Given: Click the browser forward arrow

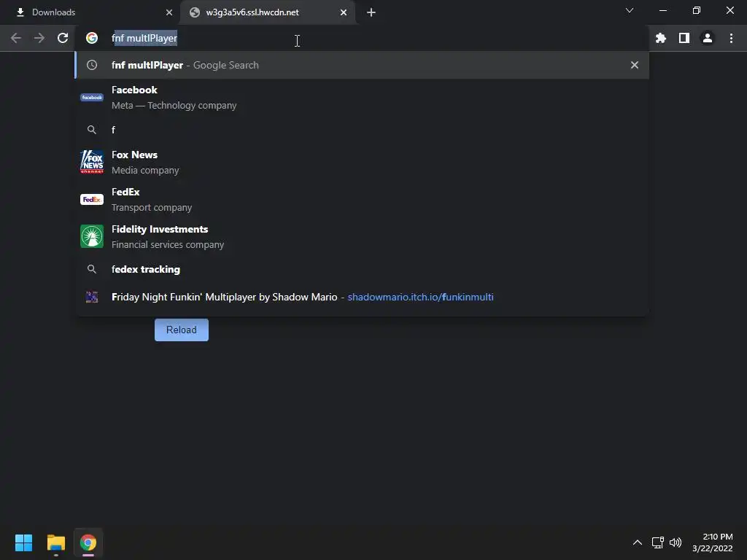Looking at the screenshot, I should tap(39, 38).
